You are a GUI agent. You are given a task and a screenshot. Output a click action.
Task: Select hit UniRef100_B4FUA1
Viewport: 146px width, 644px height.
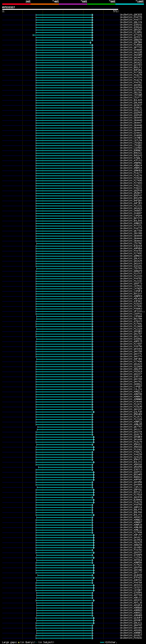(x=131, y=70)
